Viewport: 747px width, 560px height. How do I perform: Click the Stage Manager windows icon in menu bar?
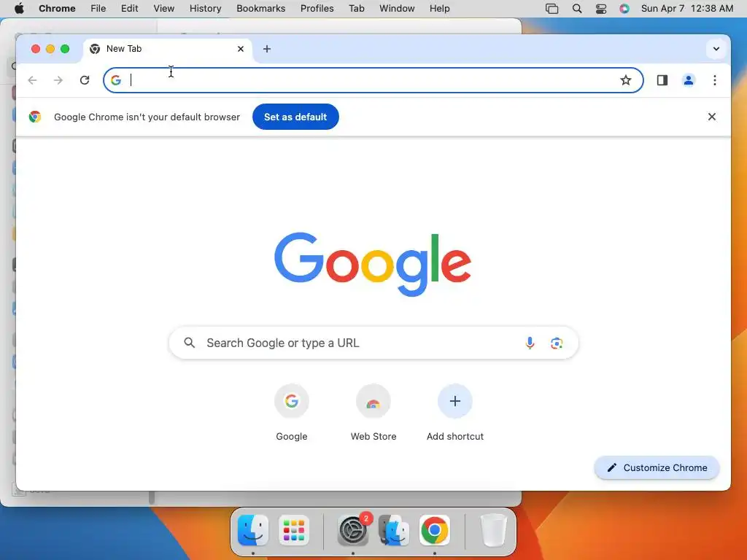[551, 9]
